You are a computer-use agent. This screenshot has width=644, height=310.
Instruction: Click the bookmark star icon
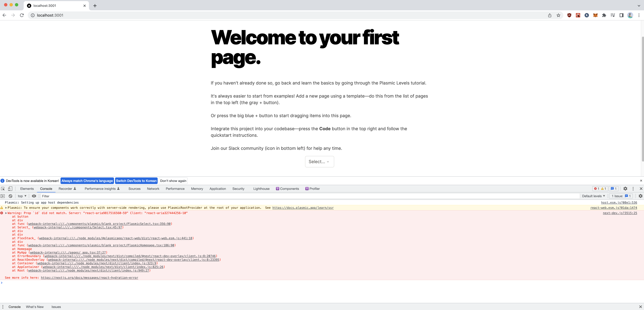[558, 15]
